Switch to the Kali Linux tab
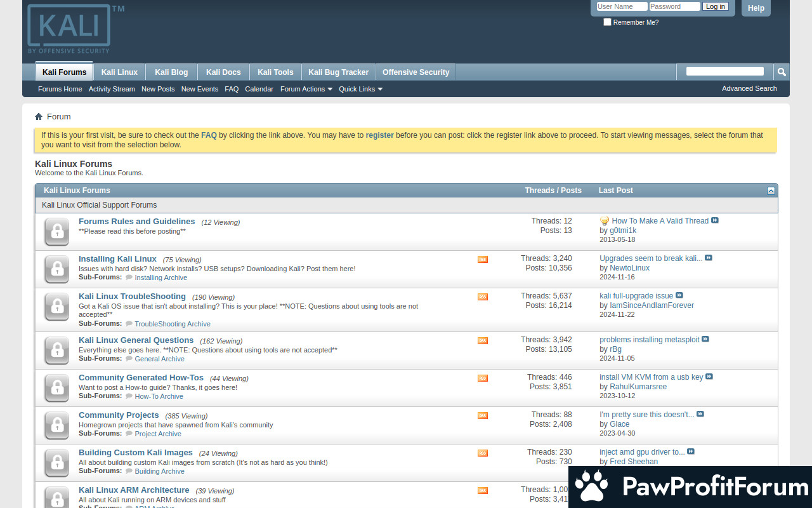Screen dimensions: 812x508 [119, 72]
